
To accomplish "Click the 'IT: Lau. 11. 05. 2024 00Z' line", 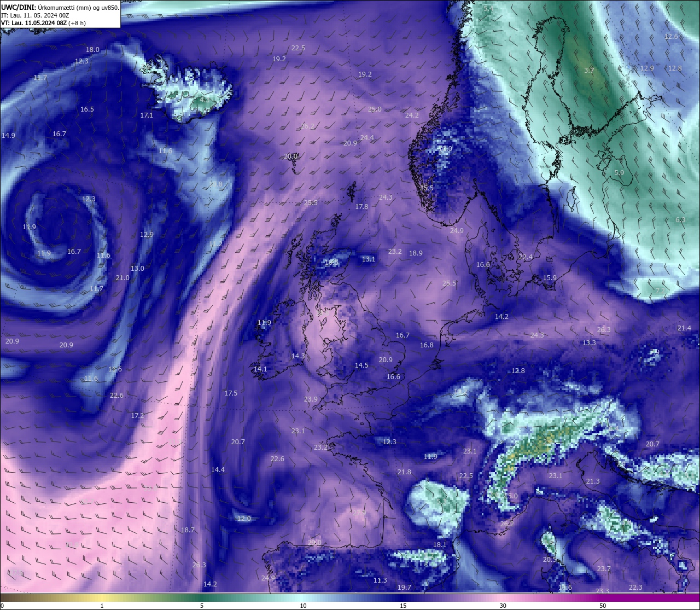I will pyautogui.click(x=35, y=15).
